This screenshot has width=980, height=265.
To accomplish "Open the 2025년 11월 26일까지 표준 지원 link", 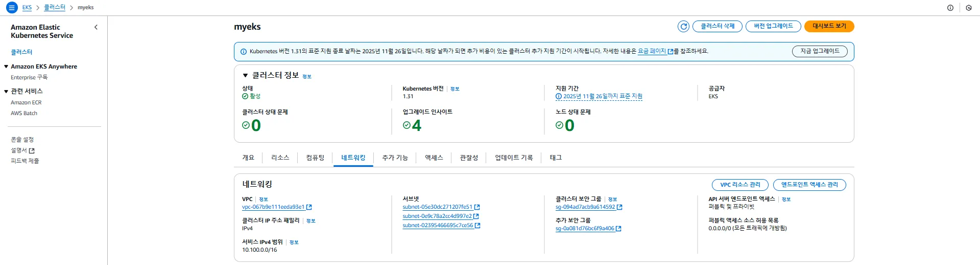I will [603, 96].
